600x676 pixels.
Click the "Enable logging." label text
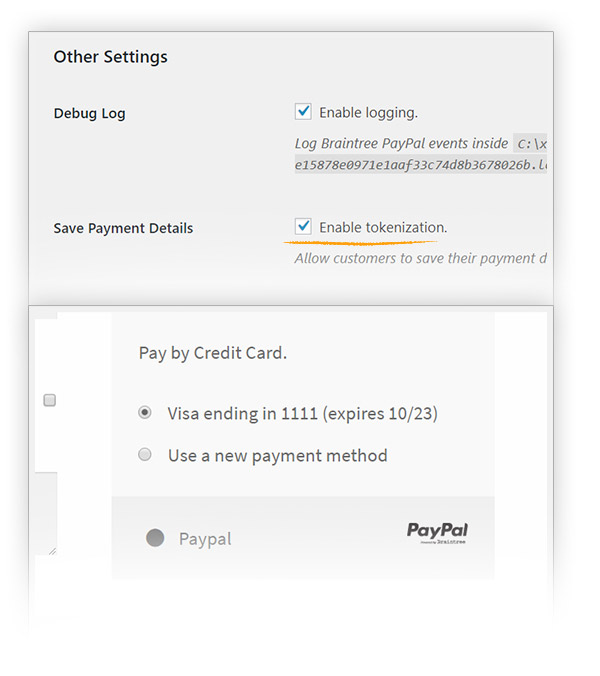click(368, 113)
